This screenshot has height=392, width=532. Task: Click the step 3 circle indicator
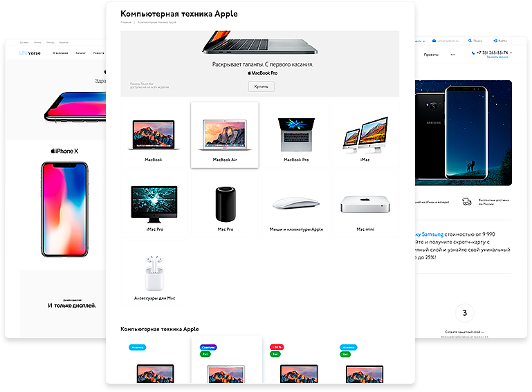(464, 313)
